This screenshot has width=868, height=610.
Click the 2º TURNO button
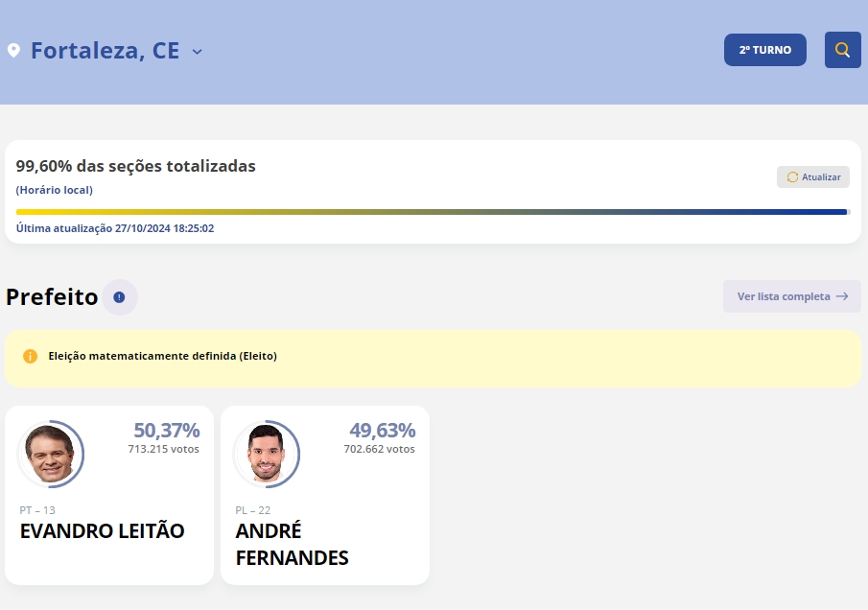(x=764, y=49)
